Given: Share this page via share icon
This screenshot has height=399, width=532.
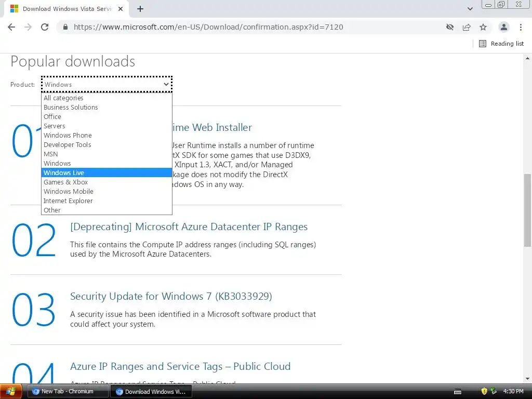Looking at the screenshot, I should tap(467, 27).
